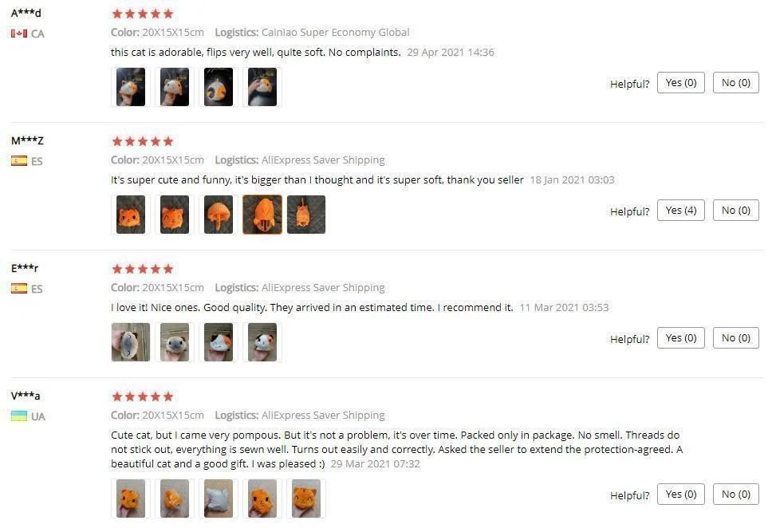Click the Canada flag icon next to CA
The image size is (776, 532).
19,33
